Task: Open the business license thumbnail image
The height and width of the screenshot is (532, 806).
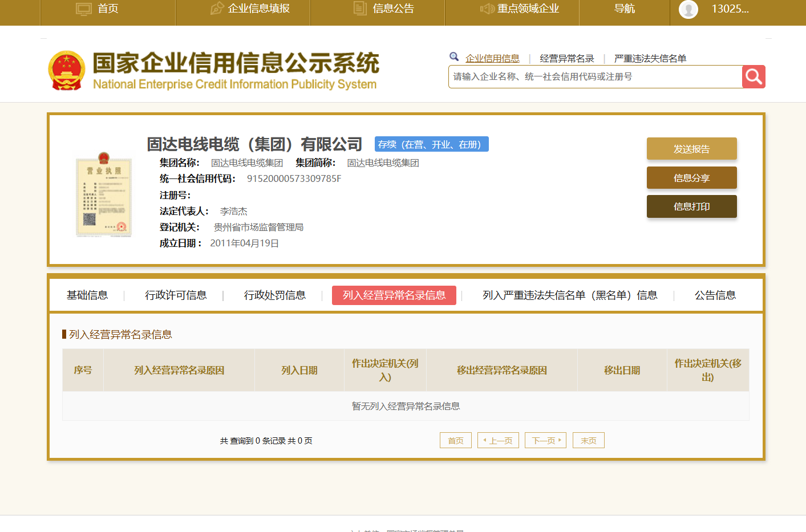Action: tap(104, 194)
